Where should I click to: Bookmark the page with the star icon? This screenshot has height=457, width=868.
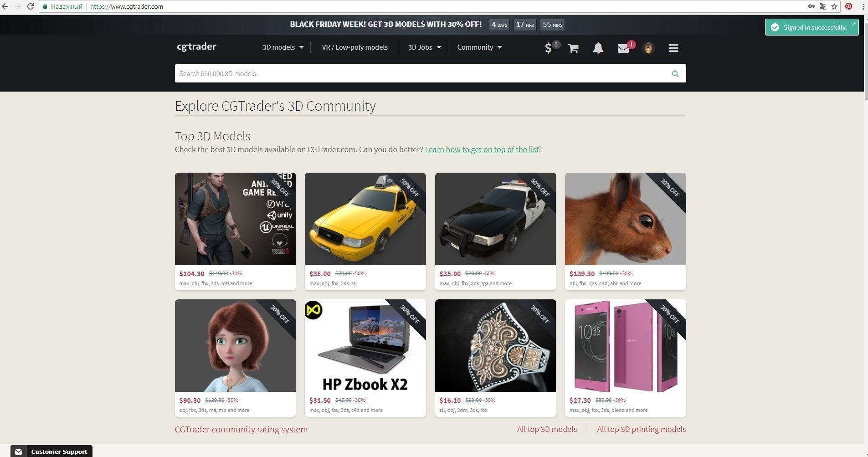tap(834, 6)
